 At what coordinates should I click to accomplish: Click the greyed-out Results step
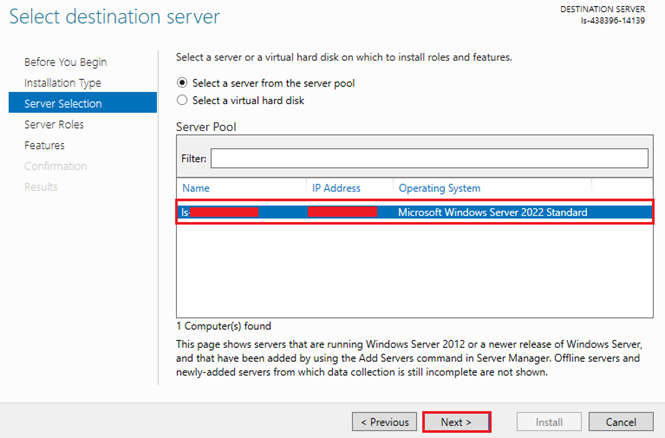point(41,187)
